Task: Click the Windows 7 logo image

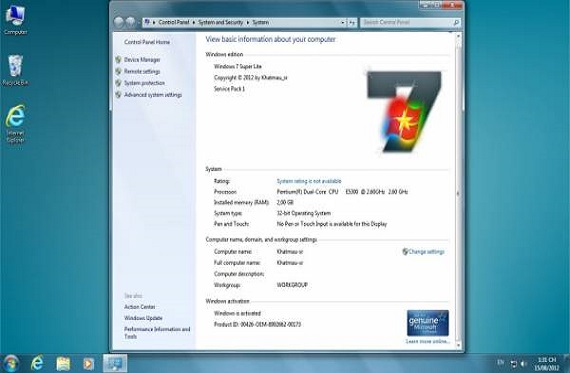Action: [404, 111]
